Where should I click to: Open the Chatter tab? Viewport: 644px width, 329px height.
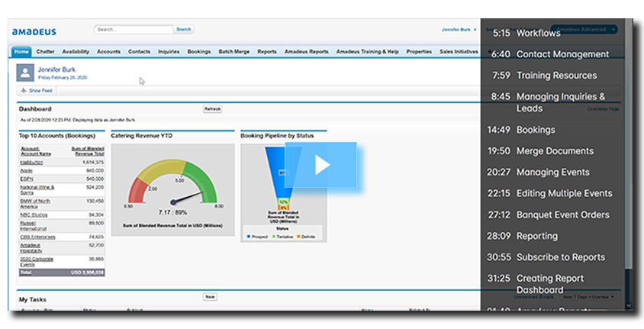[45, 52]
